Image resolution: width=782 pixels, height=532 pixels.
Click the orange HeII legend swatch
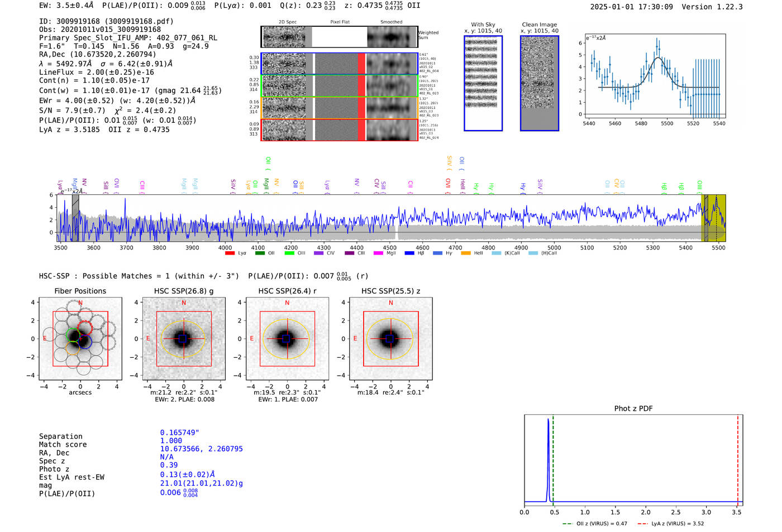click(466, 253)
